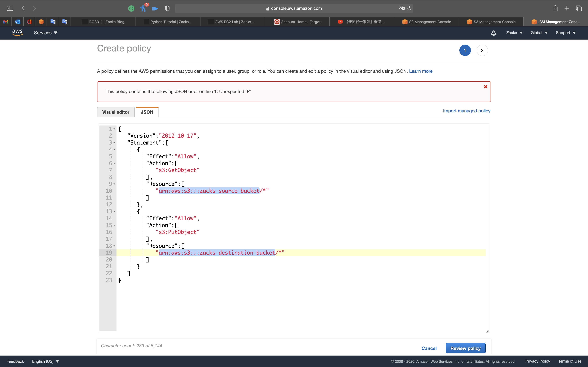Collapse the fold arrow on line 13
This screenshot has width=588, height=367.
coord(115,212)
